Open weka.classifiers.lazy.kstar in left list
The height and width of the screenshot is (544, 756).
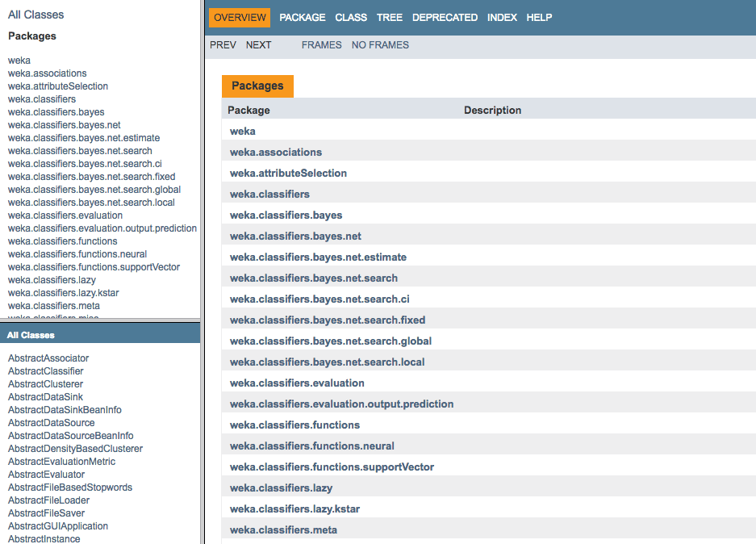click(63, 293)
